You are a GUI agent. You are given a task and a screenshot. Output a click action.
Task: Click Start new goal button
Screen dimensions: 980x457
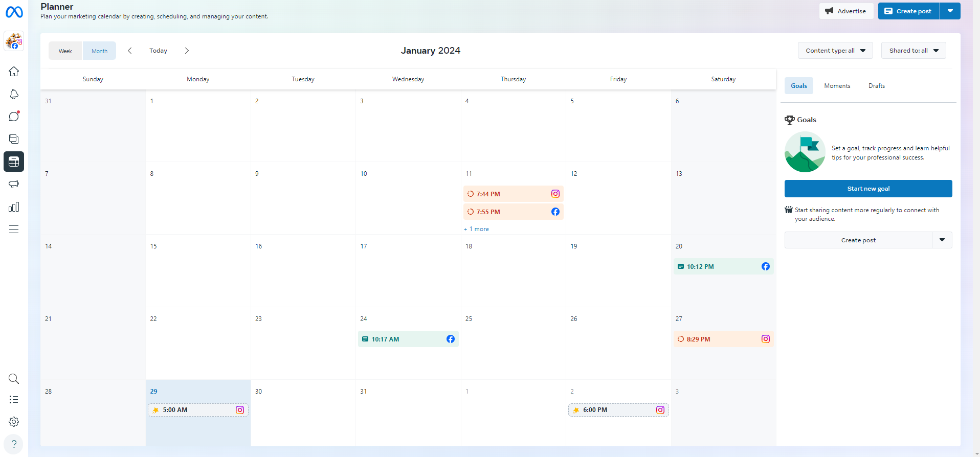(x=868, y=189)
